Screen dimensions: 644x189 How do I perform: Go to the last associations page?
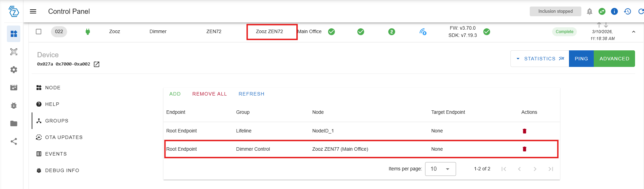click(551, 169)
